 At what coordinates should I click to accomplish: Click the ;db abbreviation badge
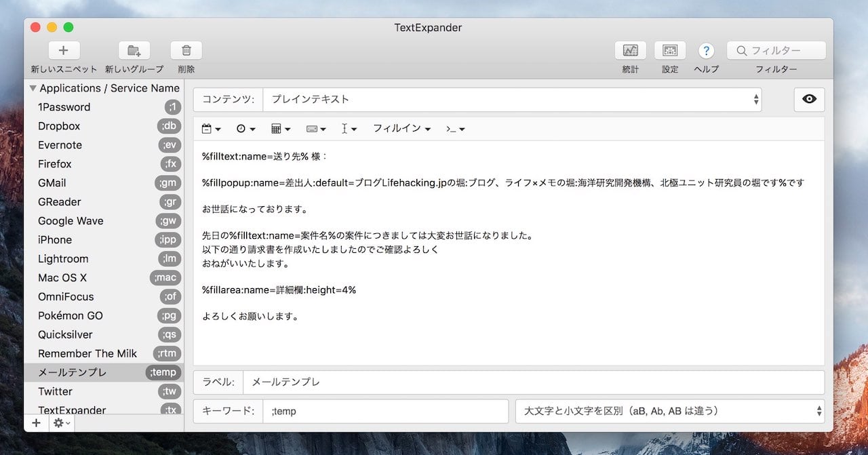tap(168, 126)
